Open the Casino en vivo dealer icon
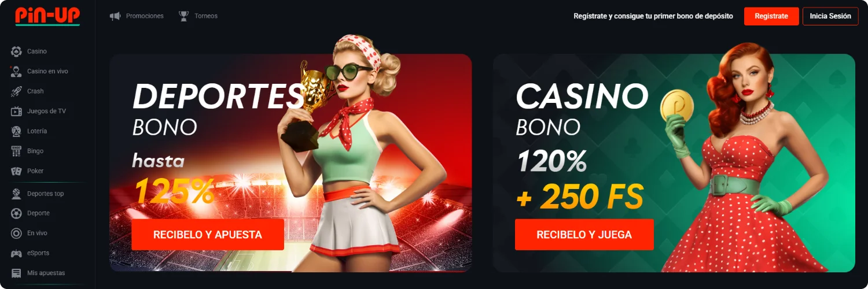 pyautogui.click(x=16, y=71)
